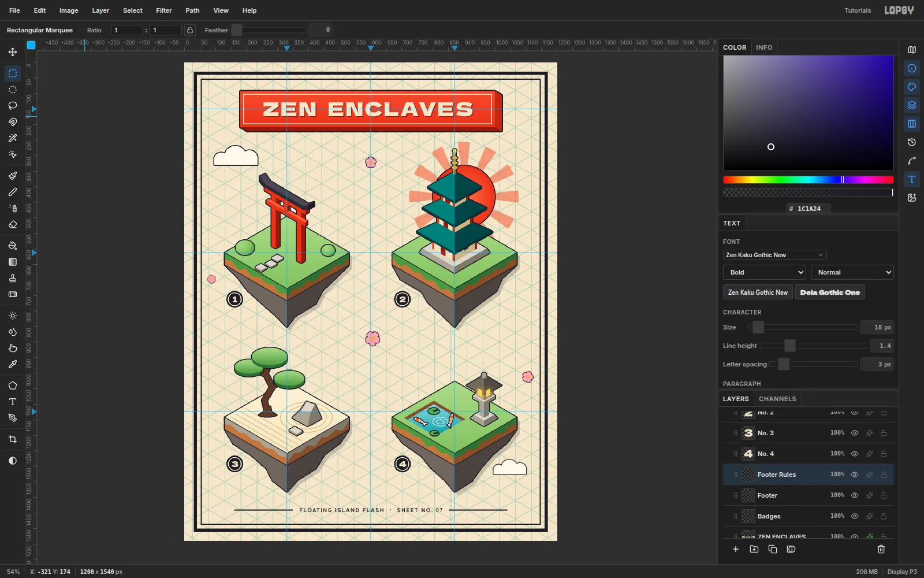Hide the Footer Rules layer
The width and height of the screenshot is (924, 578).
pos(855,475)
